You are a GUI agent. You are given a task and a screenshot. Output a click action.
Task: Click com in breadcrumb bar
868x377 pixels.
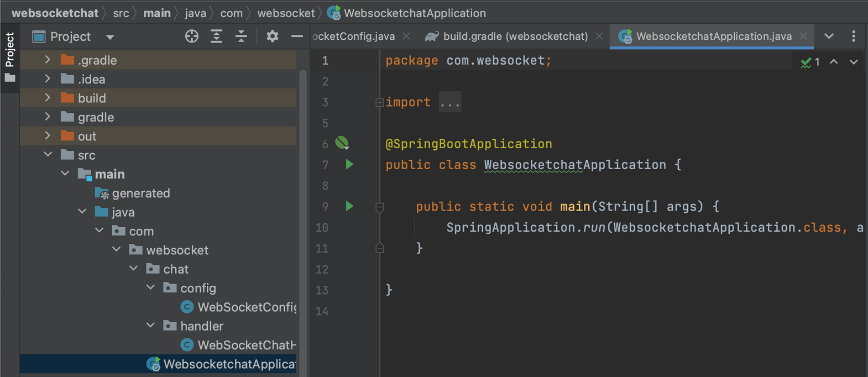coord(232,13)
